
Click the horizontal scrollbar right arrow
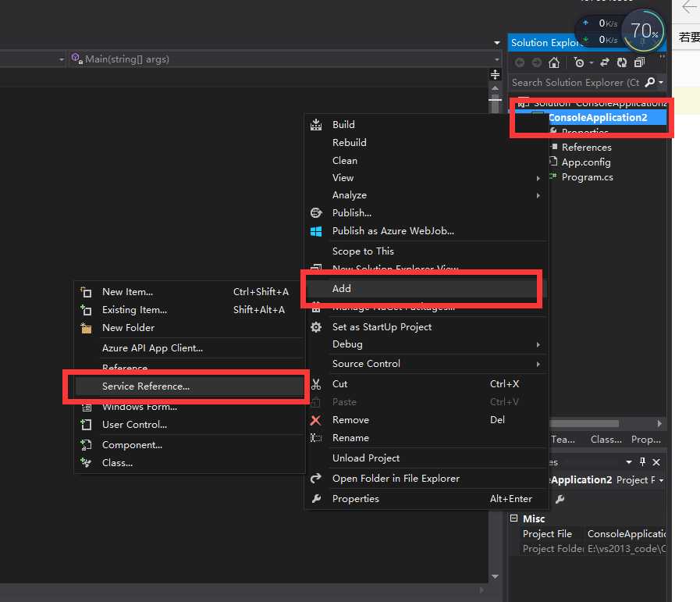tap(659, 423)
